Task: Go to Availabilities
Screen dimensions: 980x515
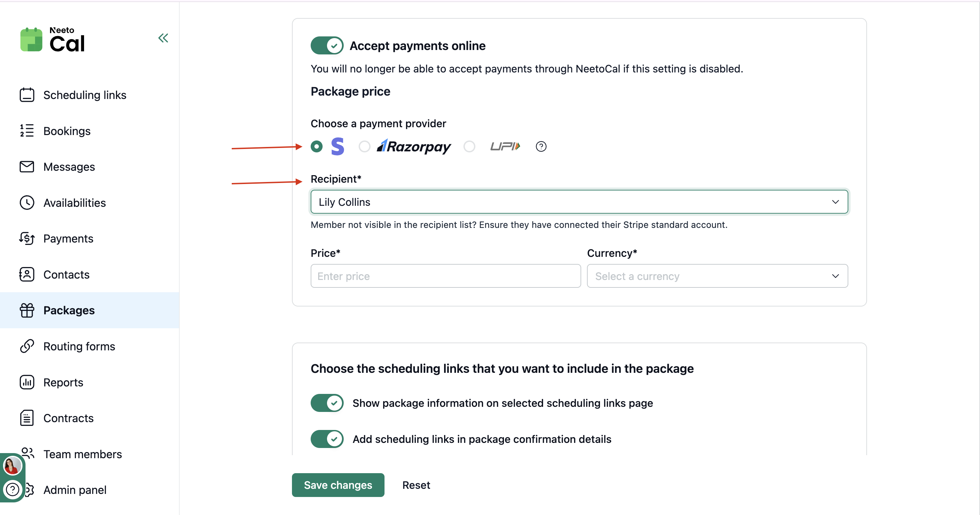Action: coord(75,203)
